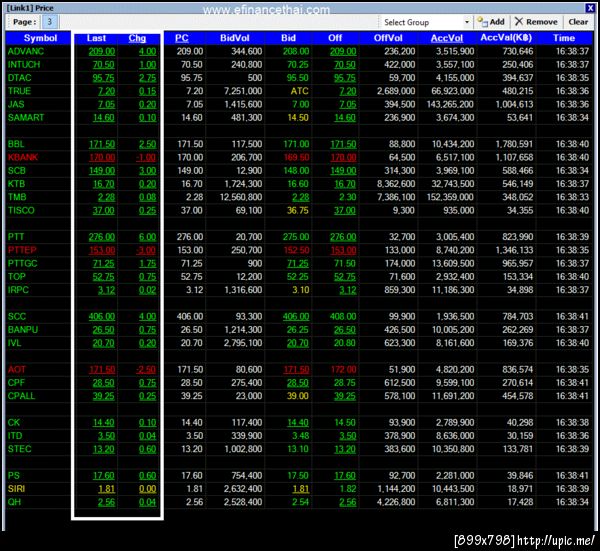Click PTT last price 276.00
Viewport: 600px width, 551px height.
[101, 237]
